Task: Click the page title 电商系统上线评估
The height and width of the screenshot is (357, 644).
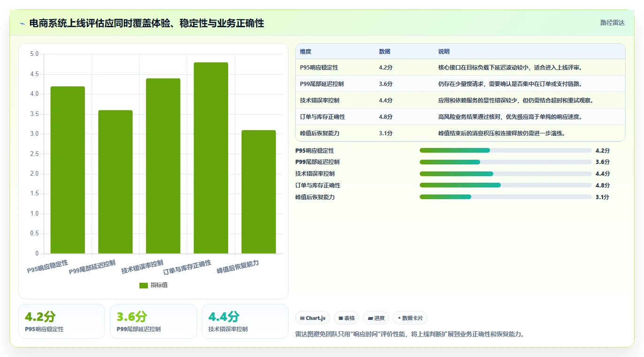Action: point(147,23)
